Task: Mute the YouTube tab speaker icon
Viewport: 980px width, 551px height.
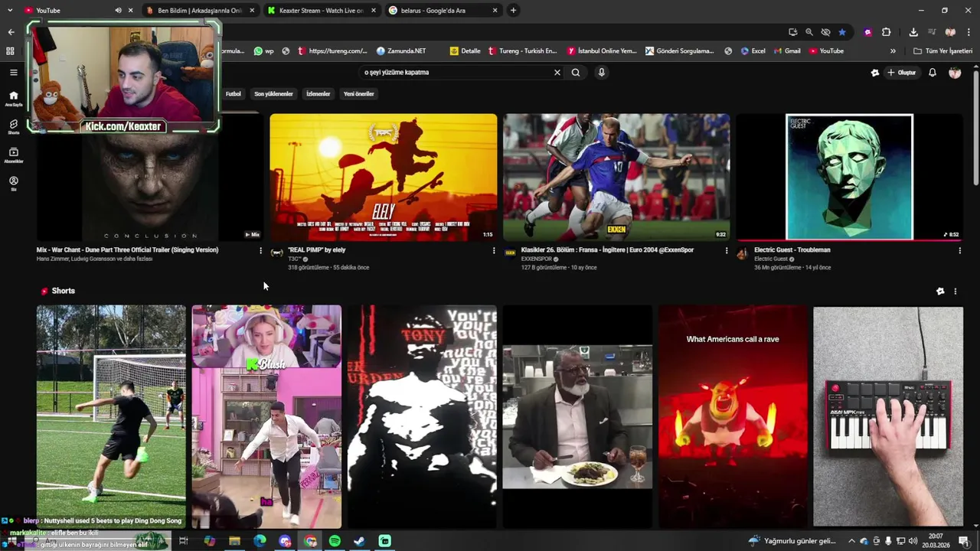Action: pyautogui.click(x=118, y=11)
